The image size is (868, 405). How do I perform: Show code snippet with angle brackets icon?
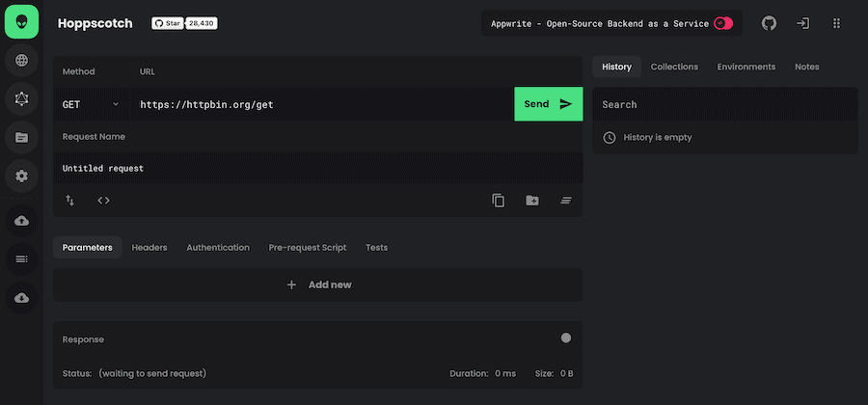pos(103,201)
